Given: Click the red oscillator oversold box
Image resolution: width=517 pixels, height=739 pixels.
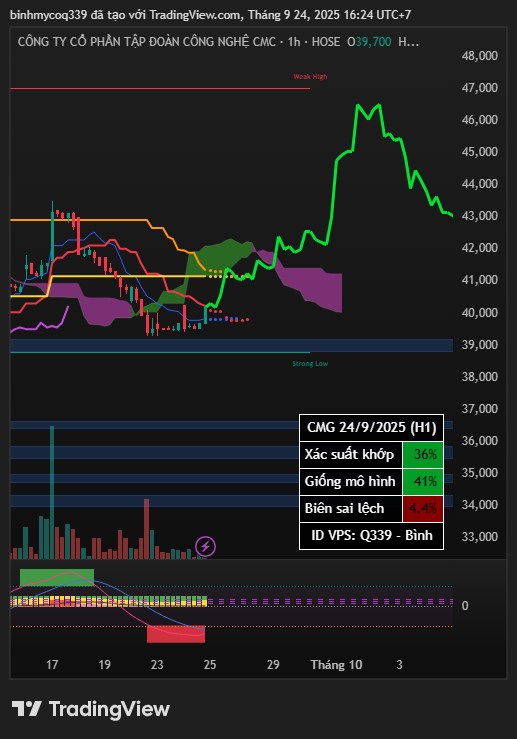Looking at the screenshot, I should click(x=176, y=634).
